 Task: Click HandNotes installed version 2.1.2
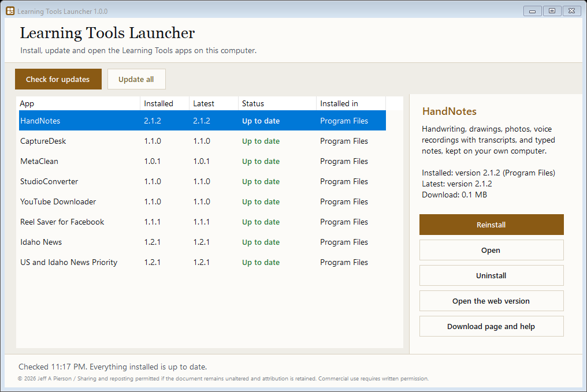pyautogui.click(x=153, y=121)
